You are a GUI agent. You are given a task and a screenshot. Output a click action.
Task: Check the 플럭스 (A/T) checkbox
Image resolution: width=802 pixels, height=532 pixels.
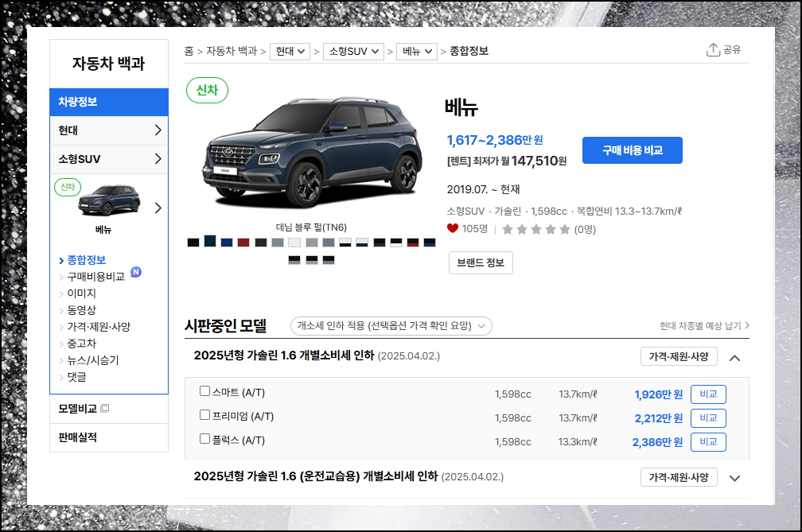coord(204,438)
